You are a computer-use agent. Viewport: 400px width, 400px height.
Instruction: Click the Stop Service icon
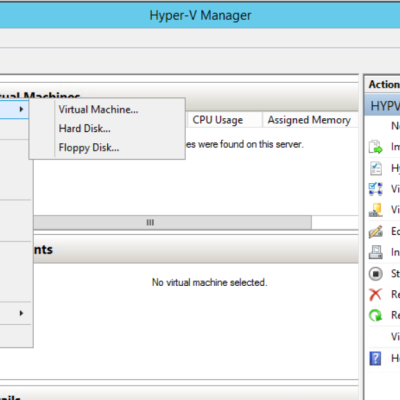point(376,274)
